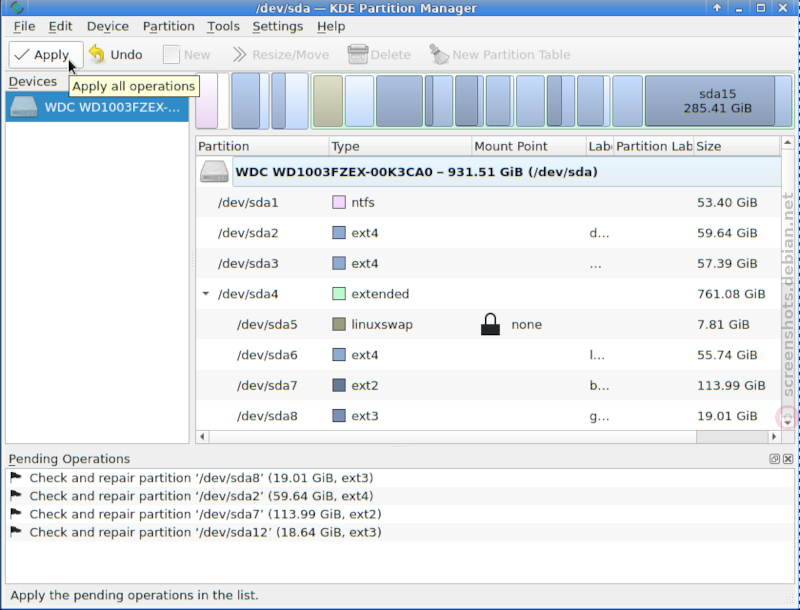Image resolution: width=800 pixels, height=610 pixels.
Task: Select the /dev/sda7 partition row
Action: click(488, 386)
